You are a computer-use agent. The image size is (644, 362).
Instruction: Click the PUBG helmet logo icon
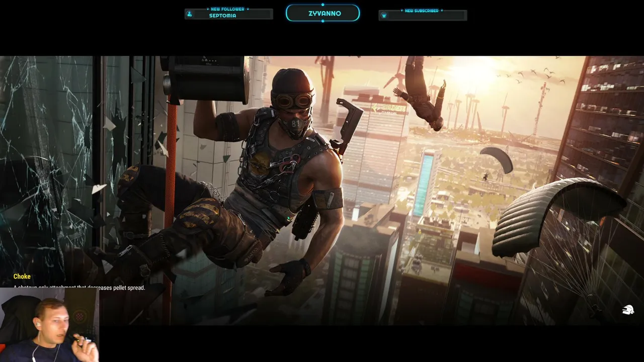click(x=627, y=310)
